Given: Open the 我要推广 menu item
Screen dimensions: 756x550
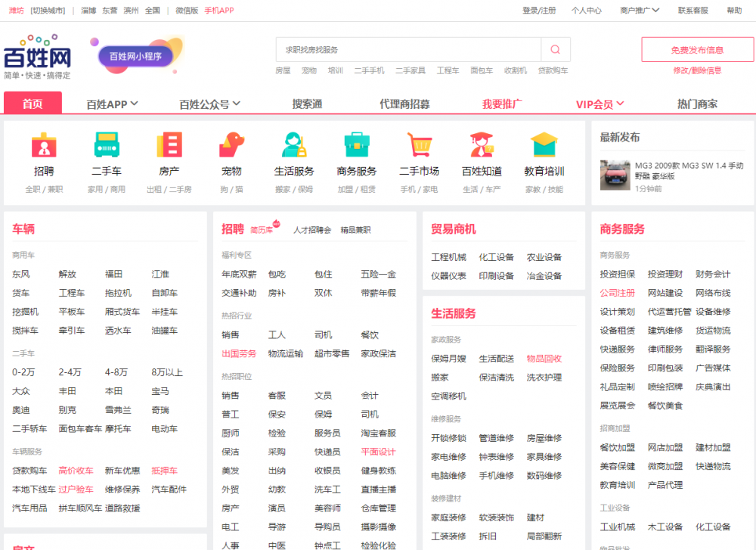Looking at the screenshot, I should click(502, 104).
